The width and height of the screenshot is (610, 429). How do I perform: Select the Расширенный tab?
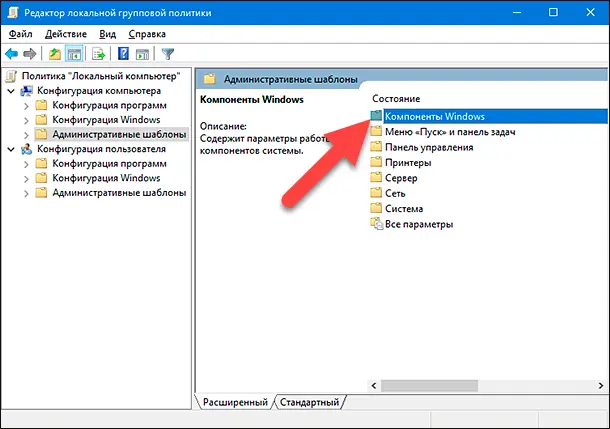(x=234, y=402)
